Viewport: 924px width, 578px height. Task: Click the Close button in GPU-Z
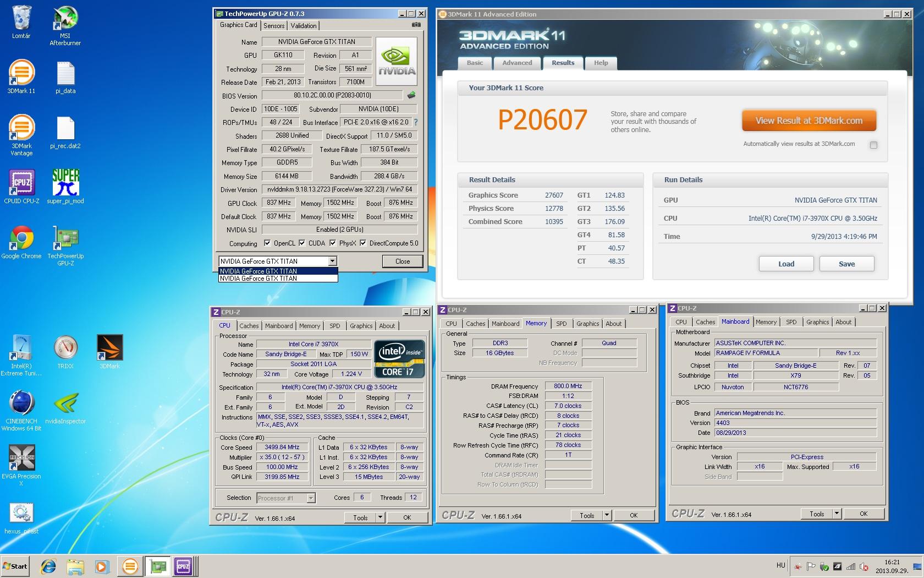tap(403, 261)
